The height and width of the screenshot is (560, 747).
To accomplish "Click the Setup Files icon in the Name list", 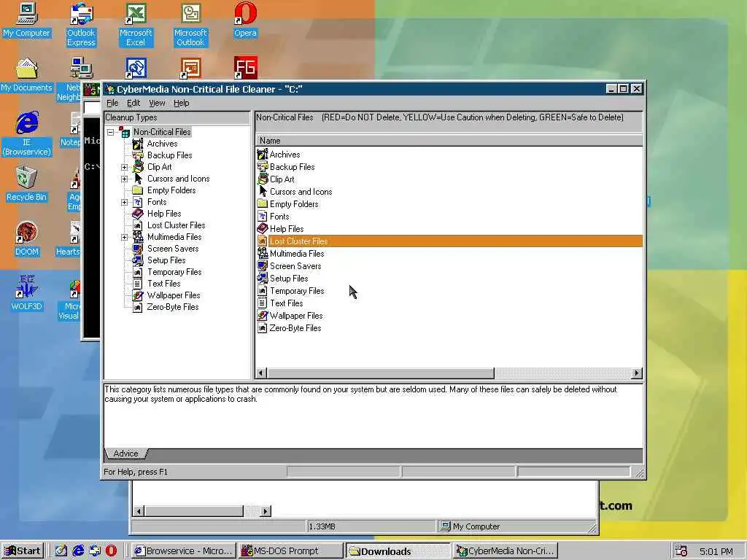I will [263, 278].
